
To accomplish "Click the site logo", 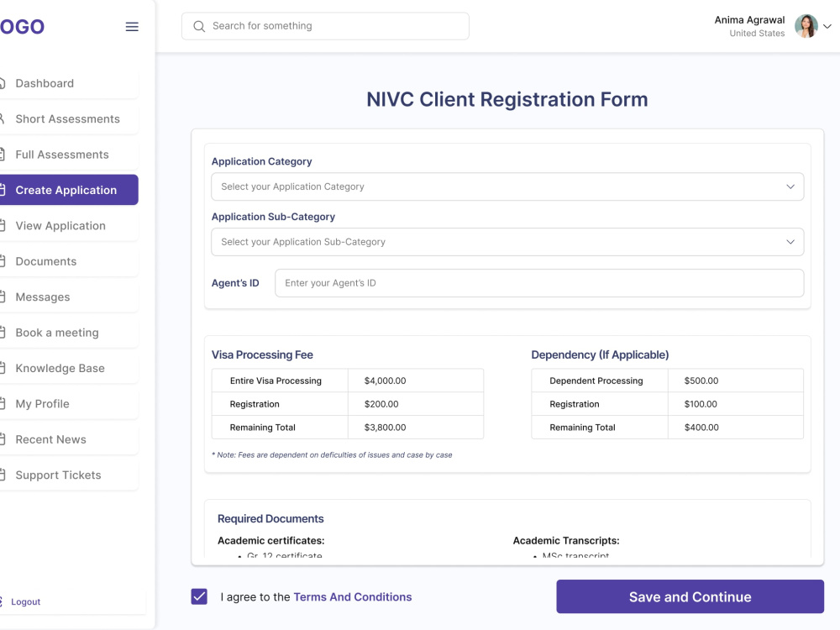I will point(22,27).
